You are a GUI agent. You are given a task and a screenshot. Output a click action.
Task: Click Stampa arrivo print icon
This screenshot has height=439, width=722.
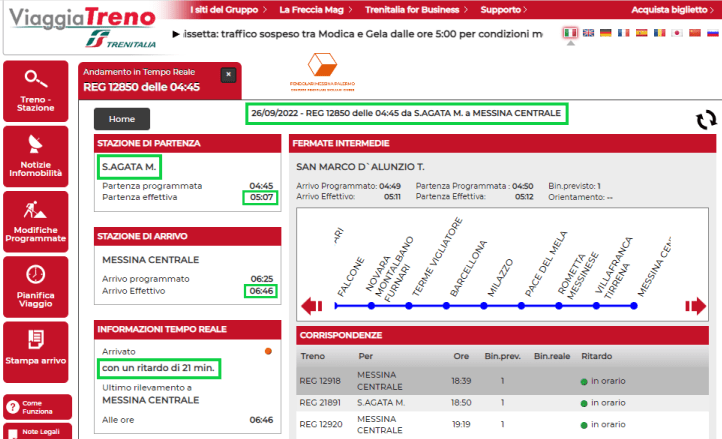coord(36,349)
